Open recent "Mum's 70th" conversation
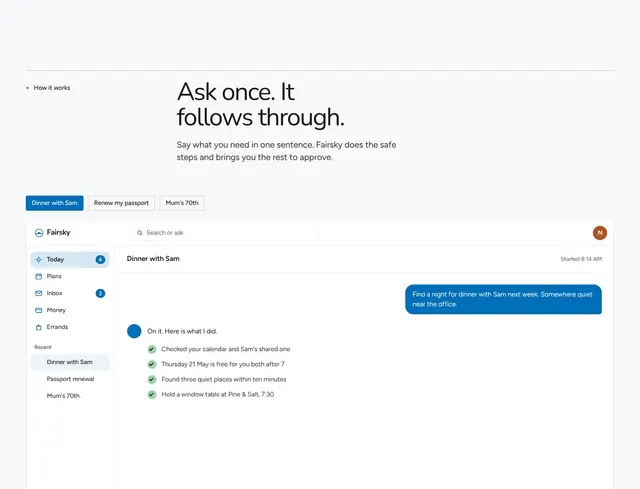Image resolution: width=640 pixels, height=489 pixels. click(x=70, y=396)
